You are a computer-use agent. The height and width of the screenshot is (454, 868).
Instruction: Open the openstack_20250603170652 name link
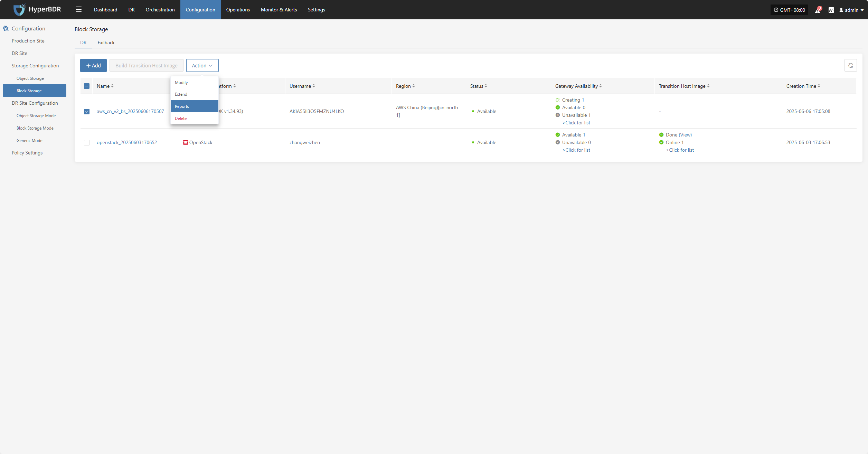pos(127,142)
